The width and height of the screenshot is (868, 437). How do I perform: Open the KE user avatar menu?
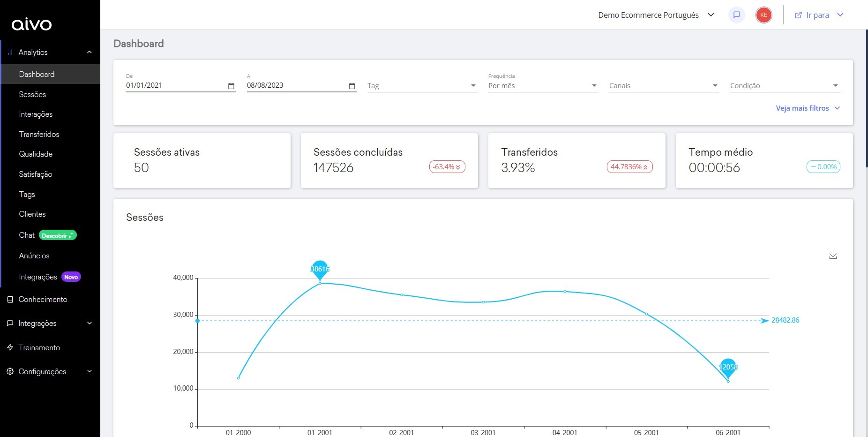tap(763, 15)
